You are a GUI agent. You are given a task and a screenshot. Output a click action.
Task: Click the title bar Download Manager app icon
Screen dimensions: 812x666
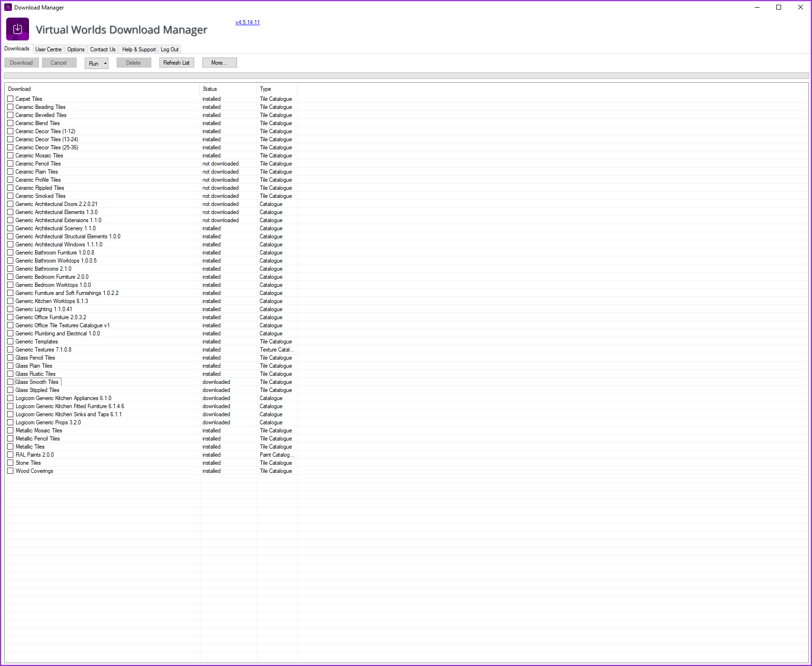click(8, 7)
